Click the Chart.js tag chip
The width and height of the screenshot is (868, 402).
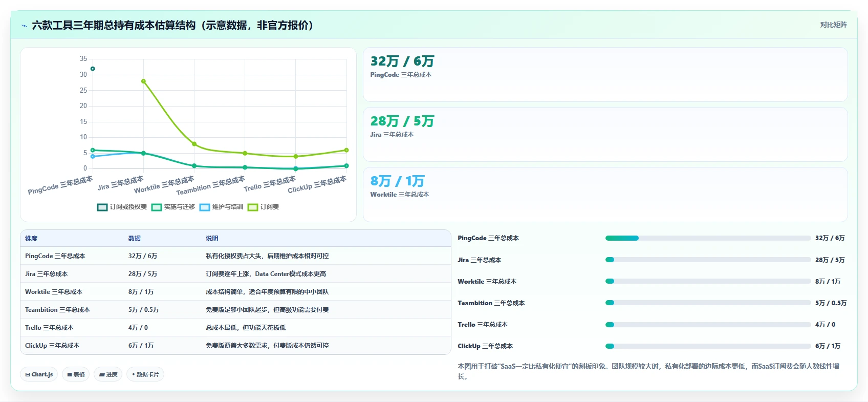click(39, 374)
